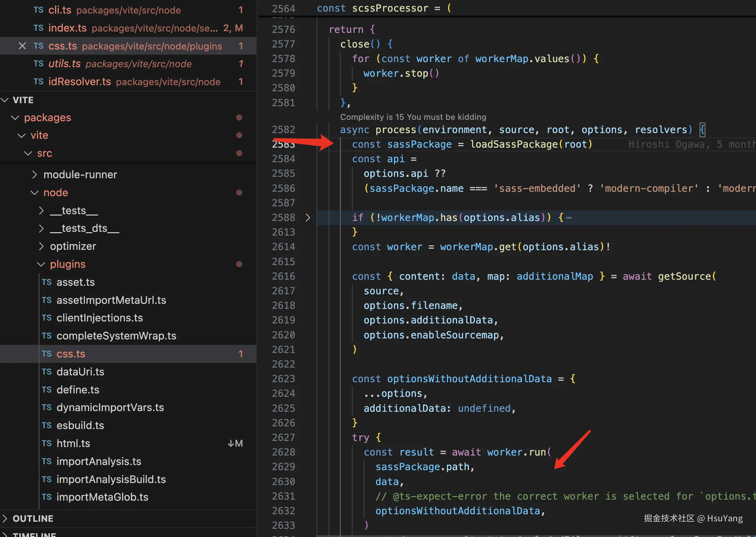756x537 pixels.
Task: Click the TS icon beside importMetaGlob.ts
Action: (47, 497)
